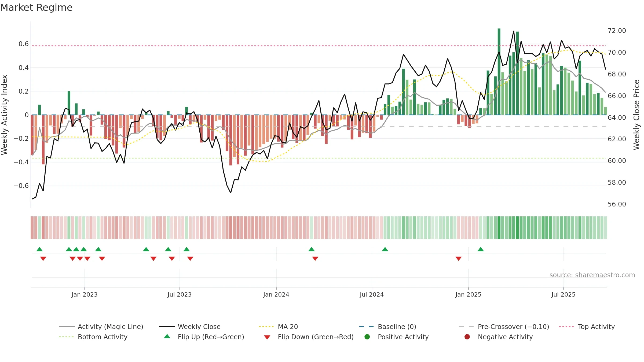
Task: Click the Jan 2025 axis label
Action: pyautogui.click(x=468, y=294)
